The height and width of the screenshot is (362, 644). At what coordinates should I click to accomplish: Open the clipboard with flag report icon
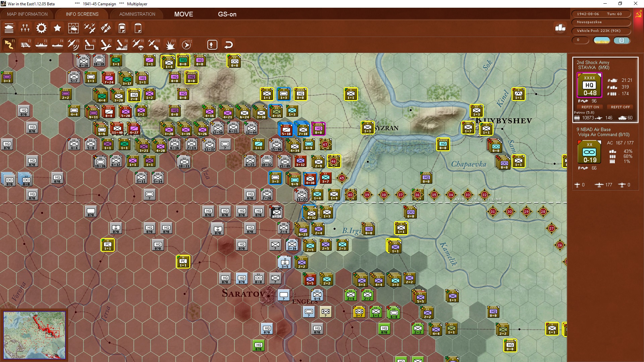(x=122, y=28)
